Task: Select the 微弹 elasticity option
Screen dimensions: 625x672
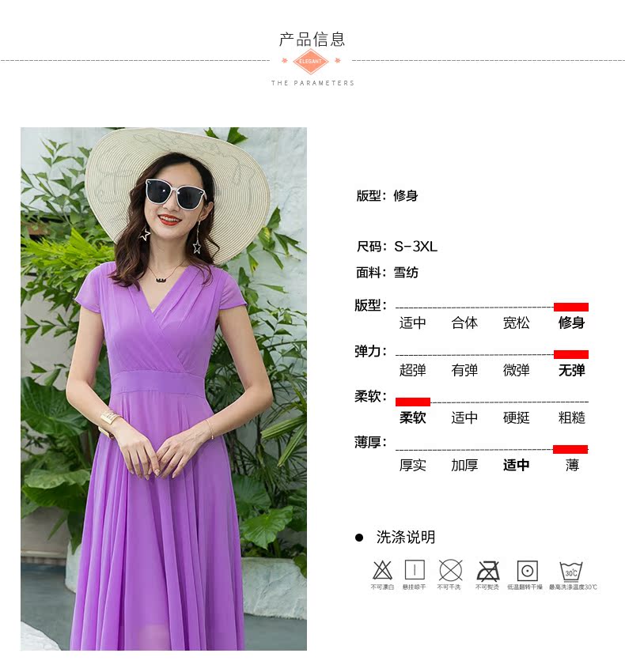Action: tap(516, 370)
